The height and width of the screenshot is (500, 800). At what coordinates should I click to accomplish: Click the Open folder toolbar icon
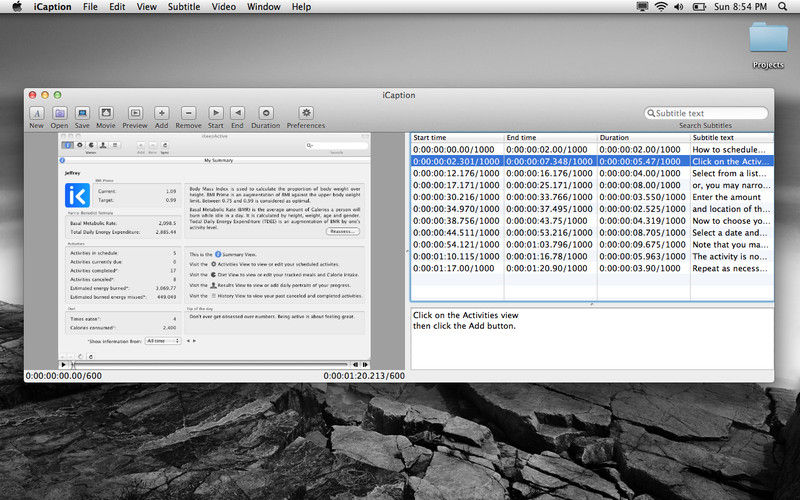59,113
